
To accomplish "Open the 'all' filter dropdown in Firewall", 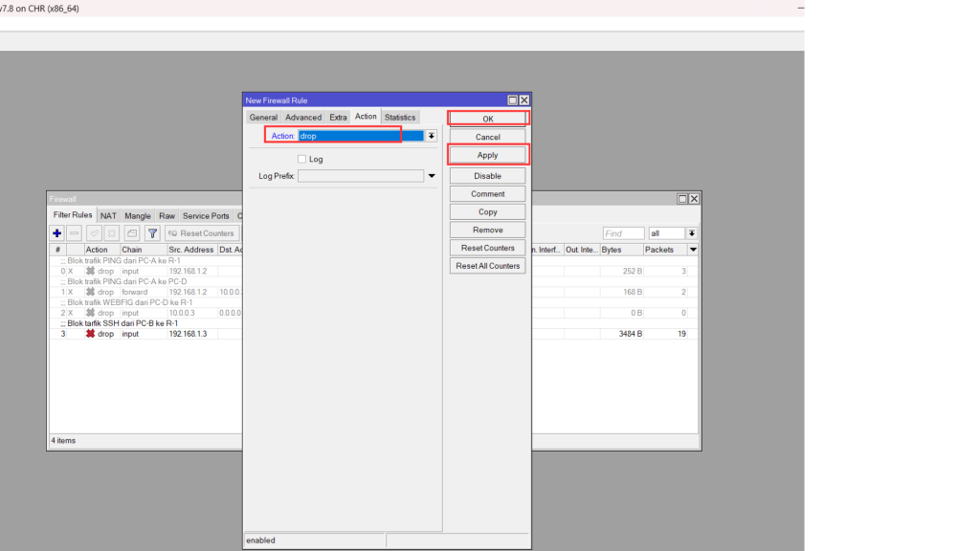I will pos(692,233).
